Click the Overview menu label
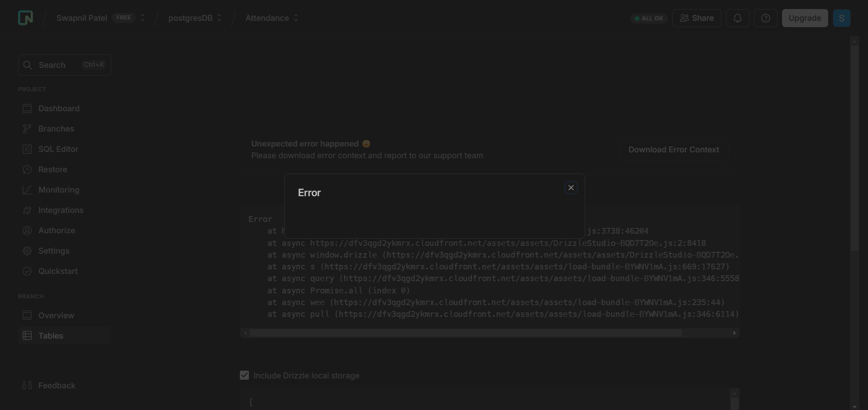Image resolution: width=868 pixels, height=410 pixels. (56, 315)
